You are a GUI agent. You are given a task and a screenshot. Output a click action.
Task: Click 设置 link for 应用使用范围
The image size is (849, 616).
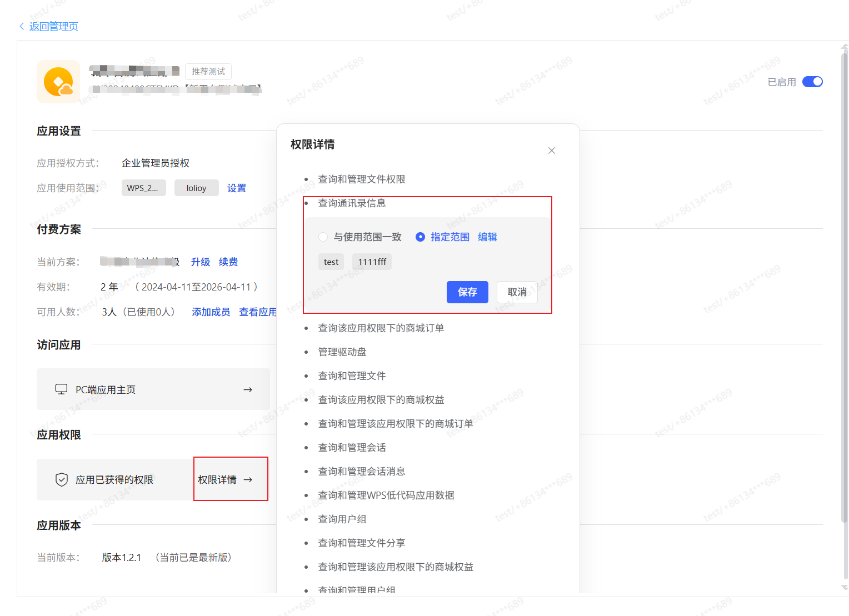[x=236, y=188]
